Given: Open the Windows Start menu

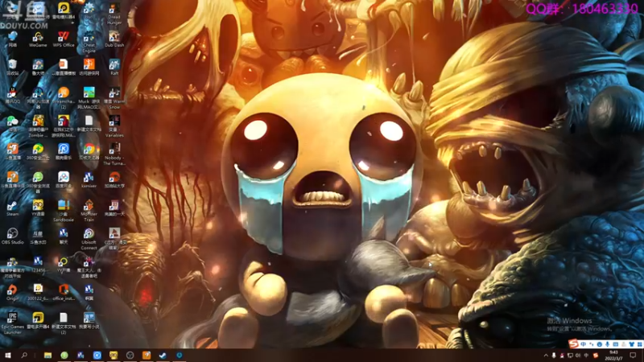Looking at the screenshot, I should (7, 355).
